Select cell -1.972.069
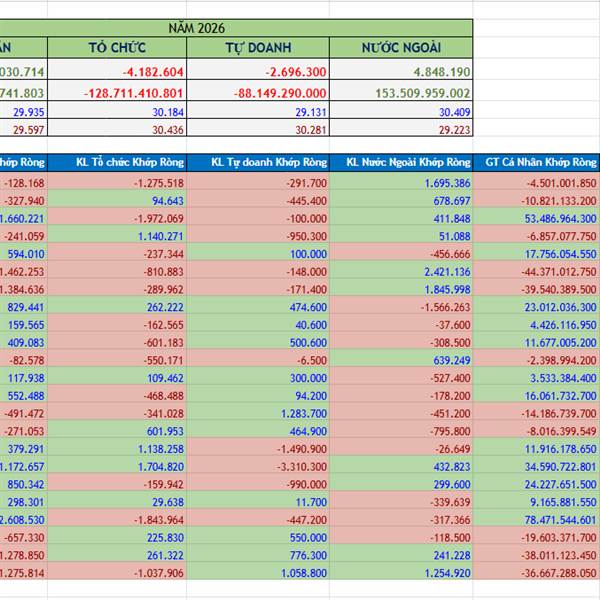Image resolution: width=600 pixels, height=600 pixels. pyautogui.click(x=117, y=217)
